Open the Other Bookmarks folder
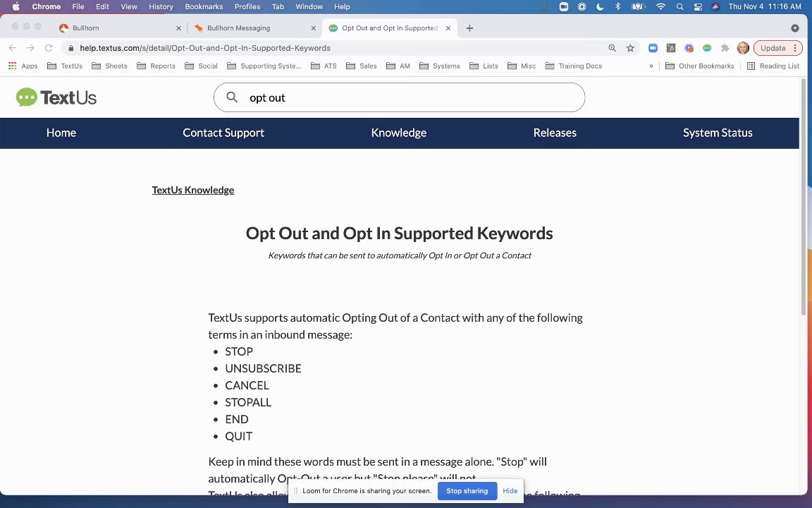Viewport: 812px width, 508px height. coord(700,66)
